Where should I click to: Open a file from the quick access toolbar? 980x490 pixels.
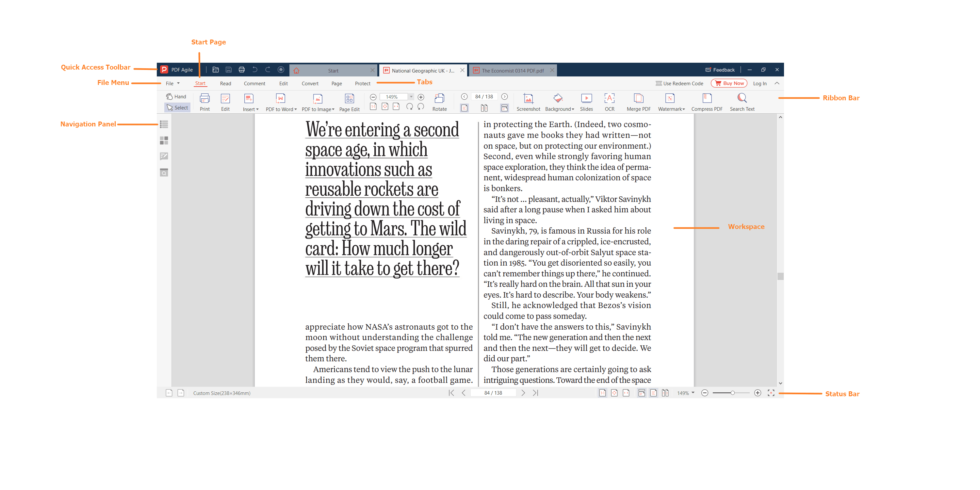click(215, 70)
